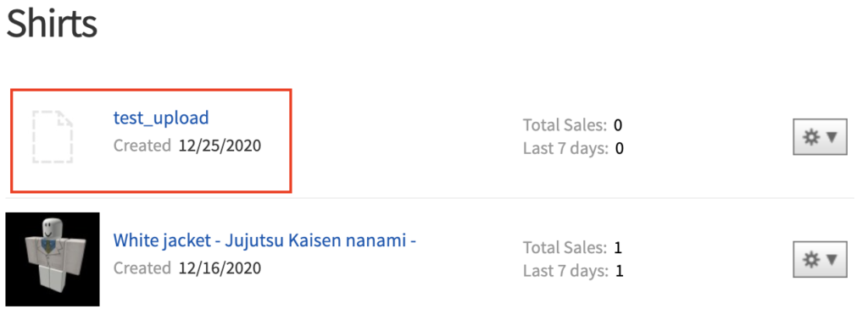Screen dimensions: 868x320
Task: Click the Shirts section heading
Action: [x=52, y=23]
